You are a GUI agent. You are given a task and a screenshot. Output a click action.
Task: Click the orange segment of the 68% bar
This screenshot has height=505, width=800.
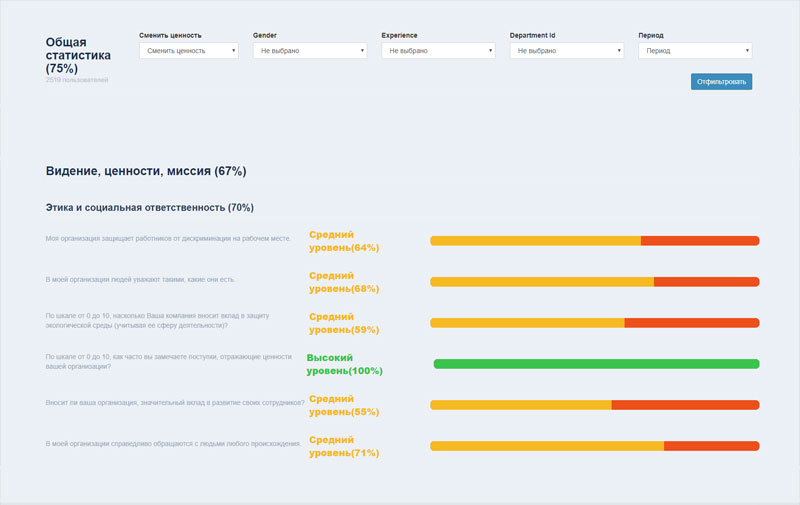[x=541, y=282]
